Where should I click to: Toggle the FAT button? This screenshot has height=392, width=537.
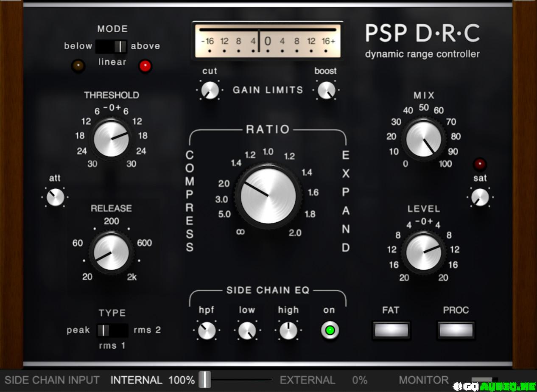tap(391, 330)
